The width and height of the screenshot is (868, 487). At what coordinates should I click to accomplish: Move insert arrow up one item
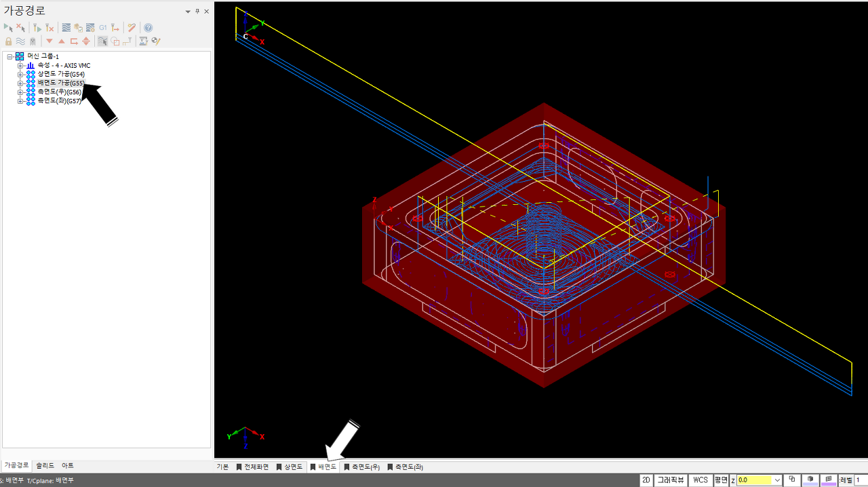coord(62,41)
